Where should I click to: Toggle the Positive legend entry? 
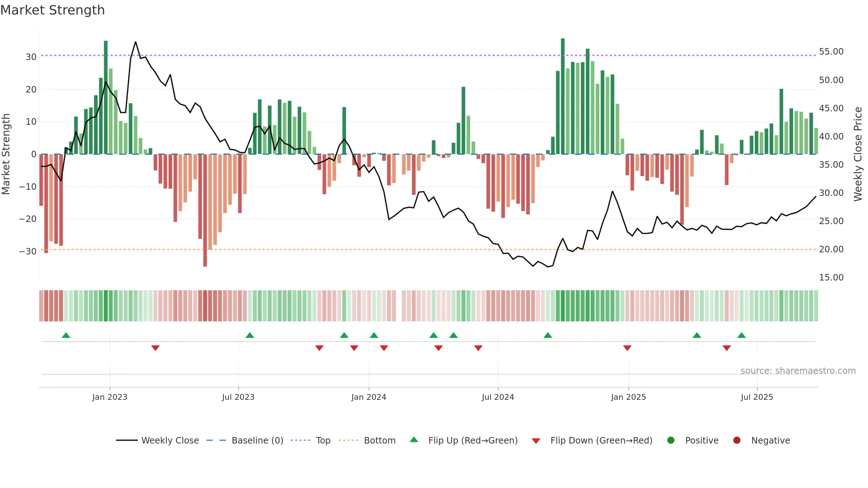693,440
